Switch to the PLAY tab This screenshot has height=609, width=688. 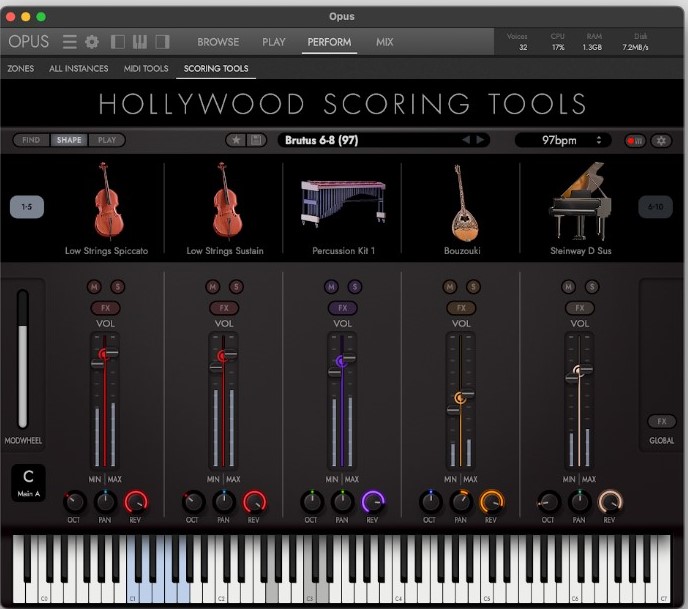[x=274, y=42]
